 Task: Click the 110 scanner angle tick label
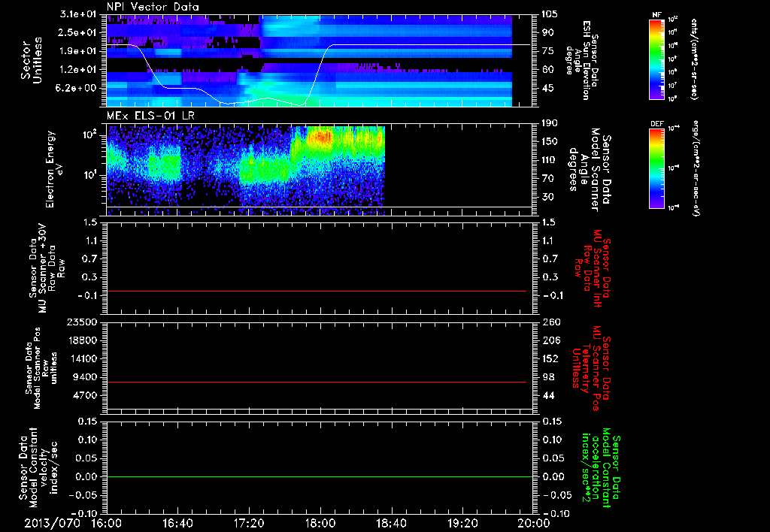pyautogui.click(x=549, y=160)
